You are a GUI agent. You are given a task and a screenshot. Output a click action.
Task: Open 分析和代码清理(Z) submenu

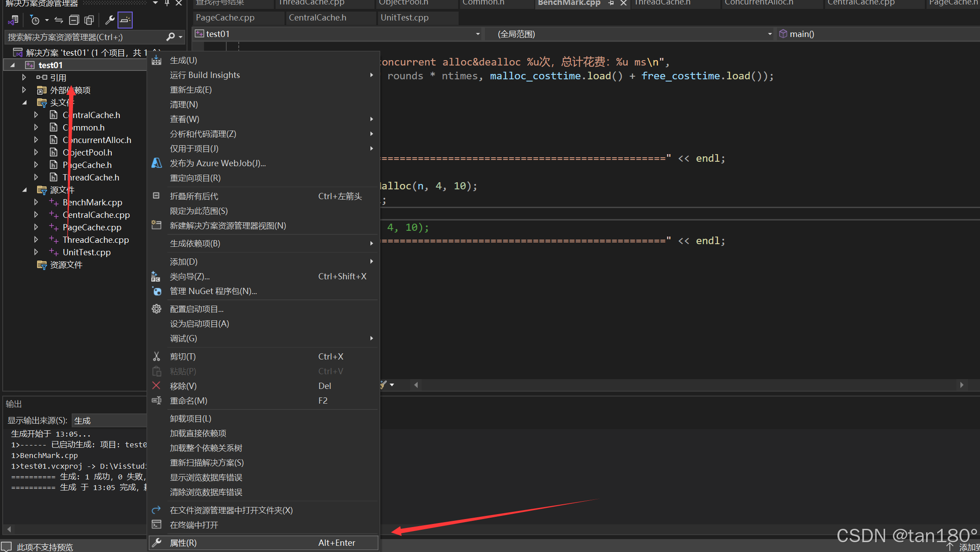[x=264, y=134]
